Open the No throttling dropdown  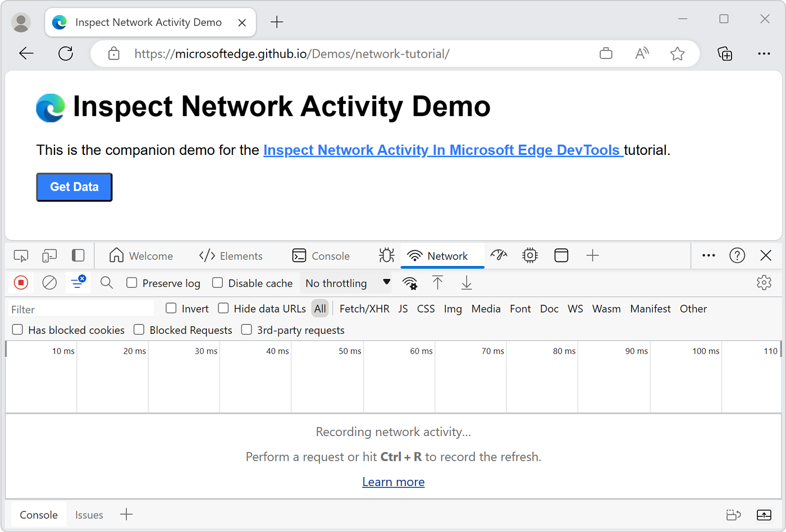click(346, 283)
